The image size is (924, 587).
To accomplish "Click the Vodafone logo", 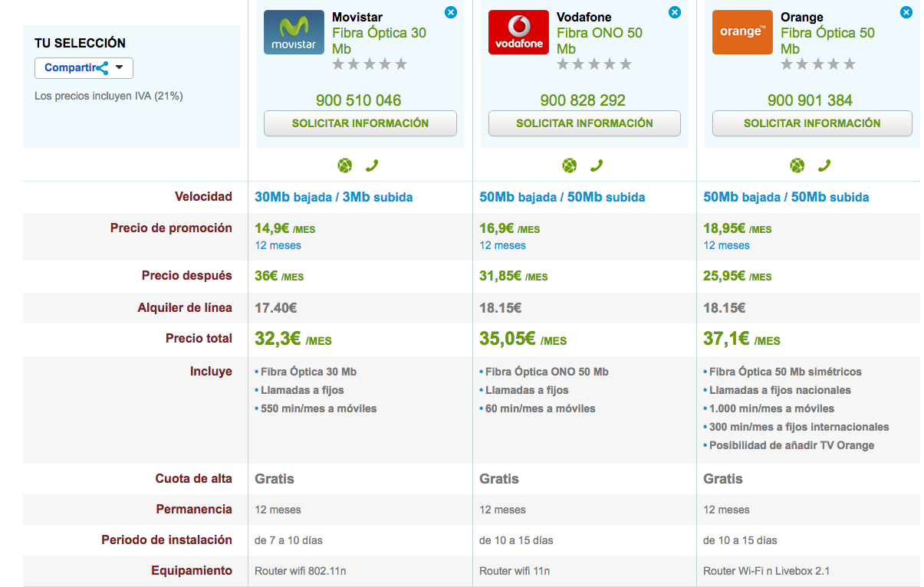I will pos(519,32).
